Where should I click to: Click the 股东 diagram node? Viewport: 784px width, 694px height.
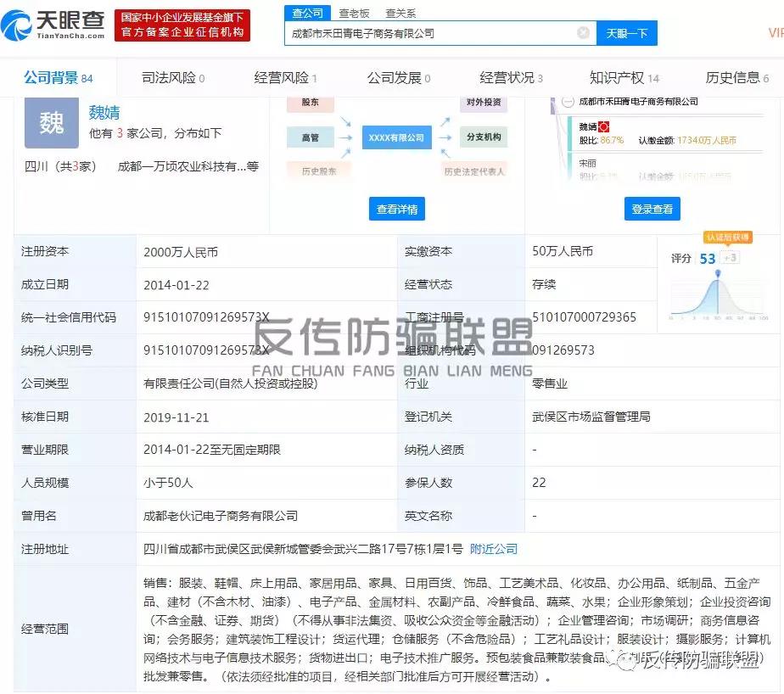pyautogui.click(x=310, y=103)
